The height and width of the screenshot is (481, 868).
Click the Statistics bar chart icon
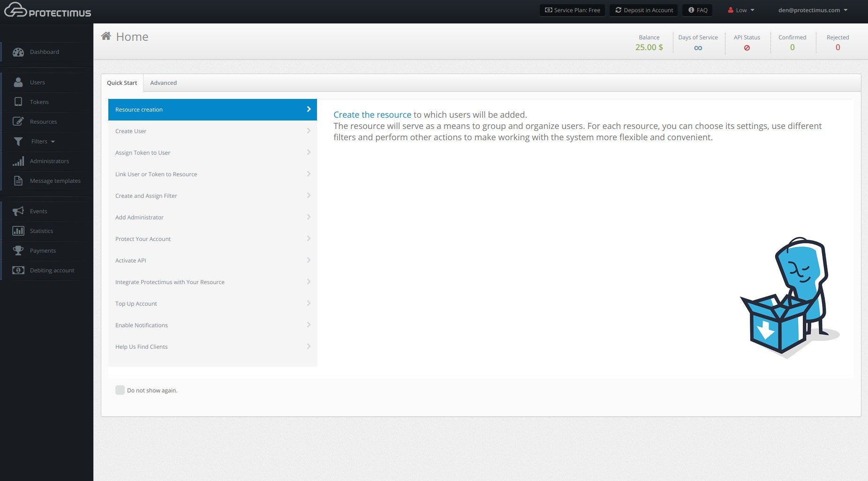(18, 231)
